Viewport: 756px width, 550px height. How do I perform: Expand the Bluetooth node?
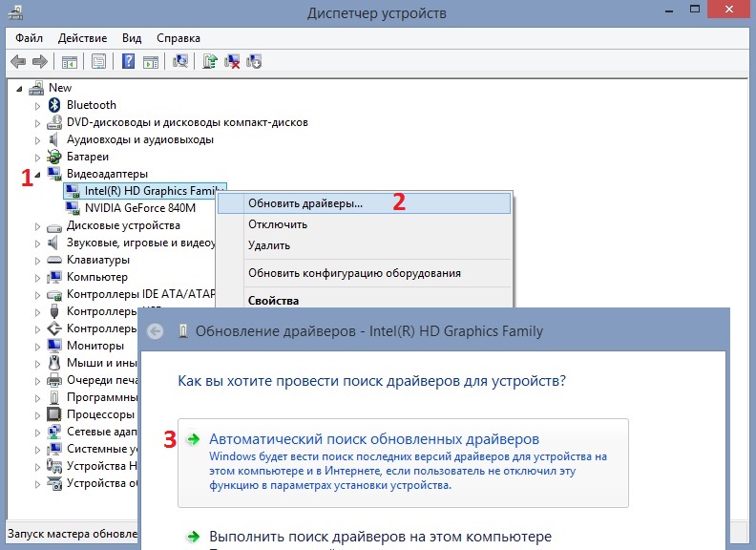coord(37,106)
